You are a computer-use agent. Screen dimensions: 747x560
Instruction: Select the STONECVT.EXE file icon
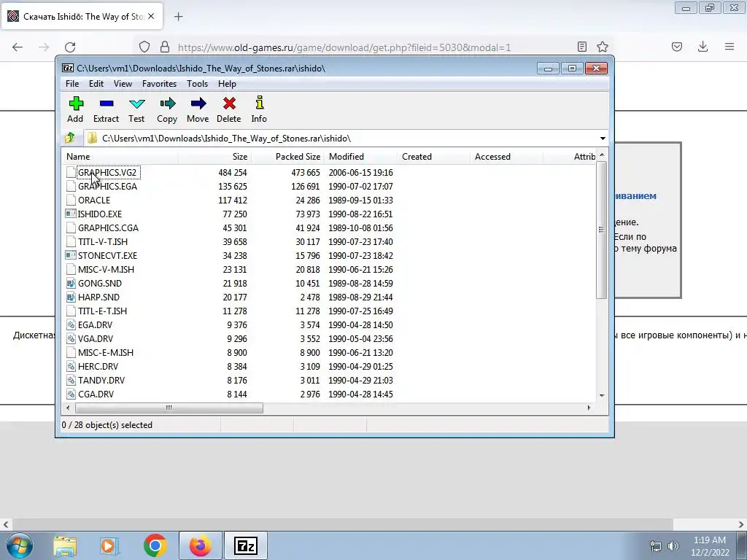pyautogui.click(x=71, y=255)
